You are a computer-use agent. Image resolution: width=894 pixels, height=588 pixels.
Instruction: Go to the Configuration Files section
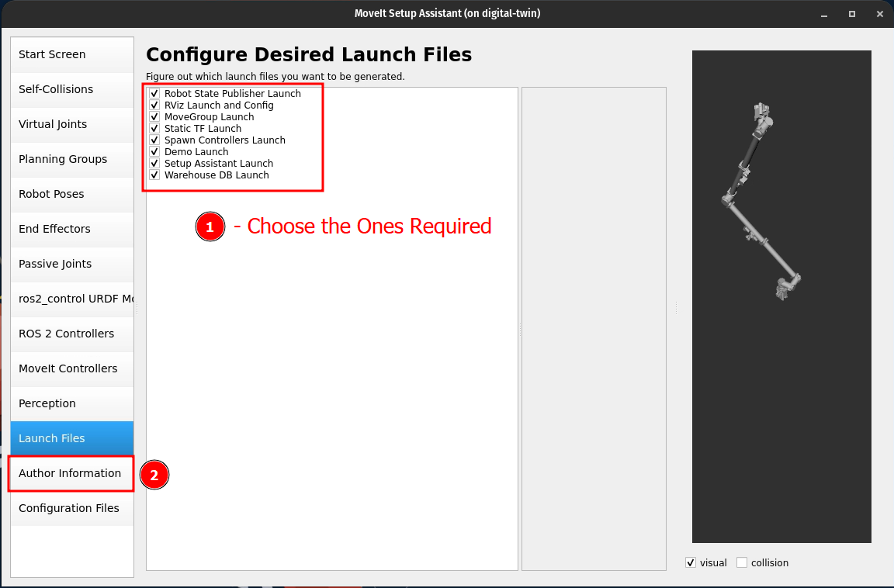(71, 508)
